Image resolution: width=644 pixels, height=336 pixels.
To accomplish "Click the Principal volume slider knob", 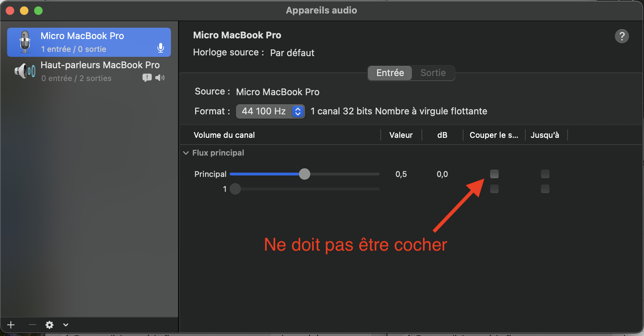I will coord(305,174).
